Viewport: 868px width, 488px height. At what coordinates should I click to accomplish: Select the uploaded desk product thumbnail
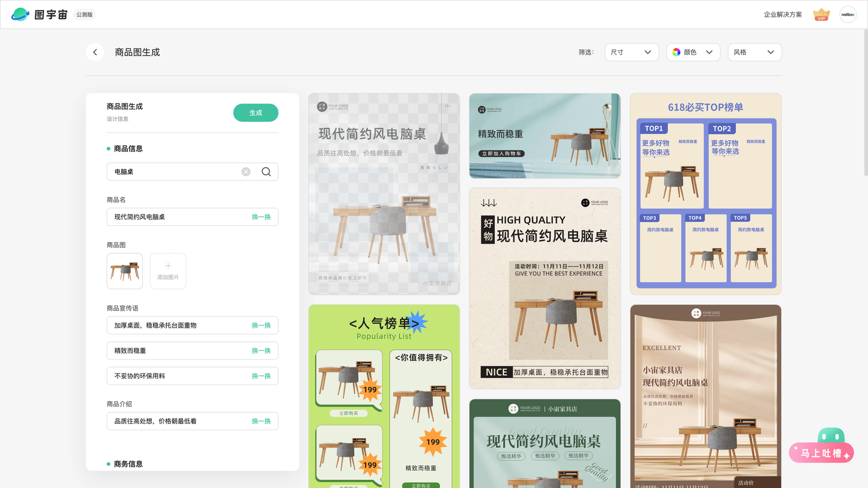pos(124,271)
